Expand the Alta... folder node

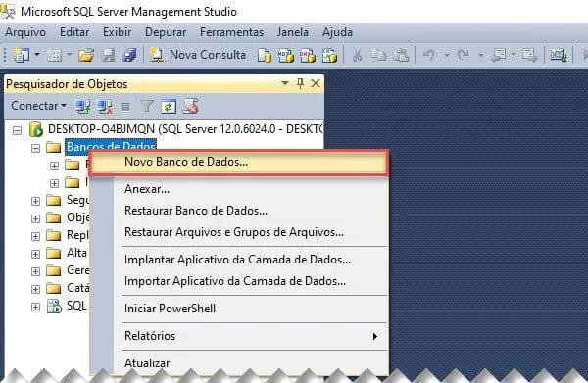35,254
